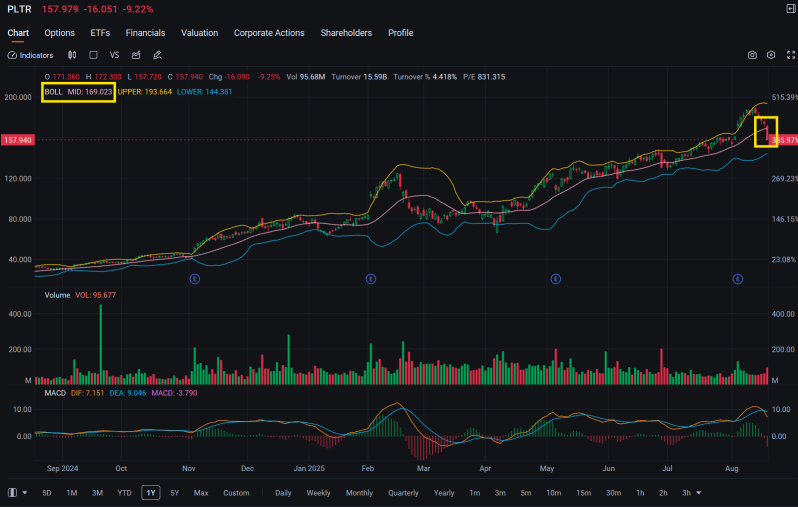Open the VS compare tool
798x507 pixels.
pyautogui.click(x=115, y=55)
